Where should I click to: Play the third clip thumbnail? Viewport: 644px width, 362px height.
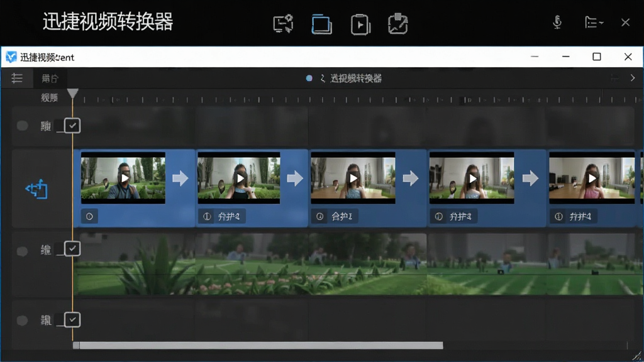click(x=353, y=178)
